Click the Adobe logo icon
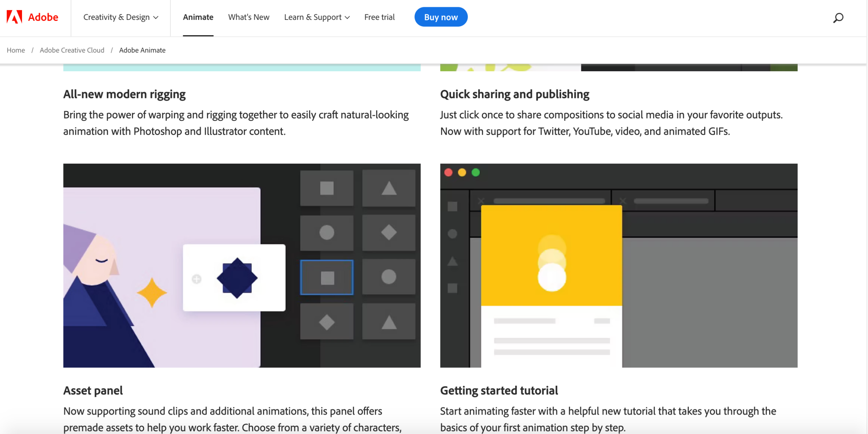This screenshot has height=434, width=868. coord(14,17)
